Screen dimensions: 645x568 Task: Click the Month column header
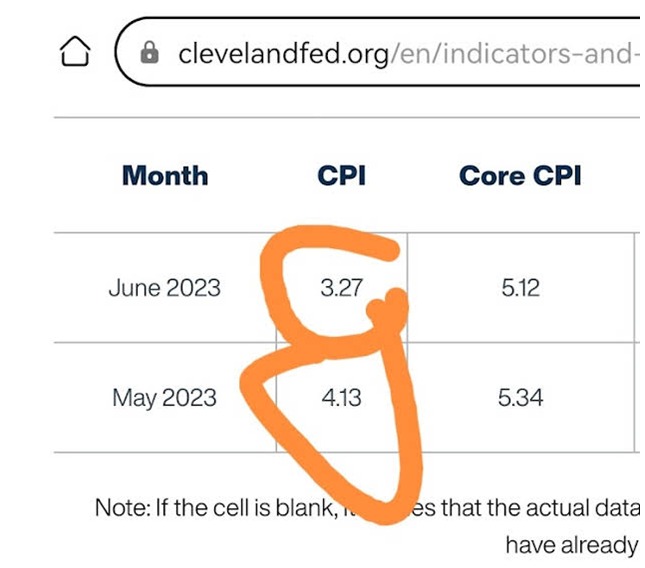[x=165, y=176]
